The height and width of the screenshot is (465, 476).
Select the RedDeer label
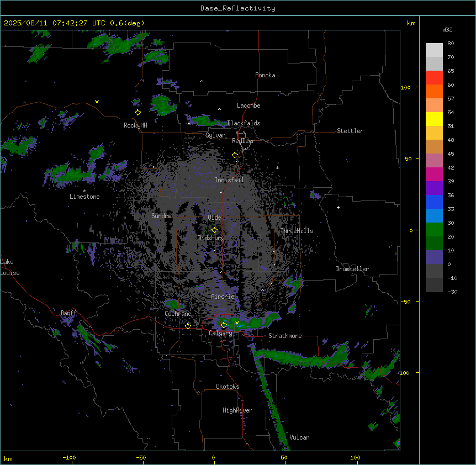[x=243, y=141]
